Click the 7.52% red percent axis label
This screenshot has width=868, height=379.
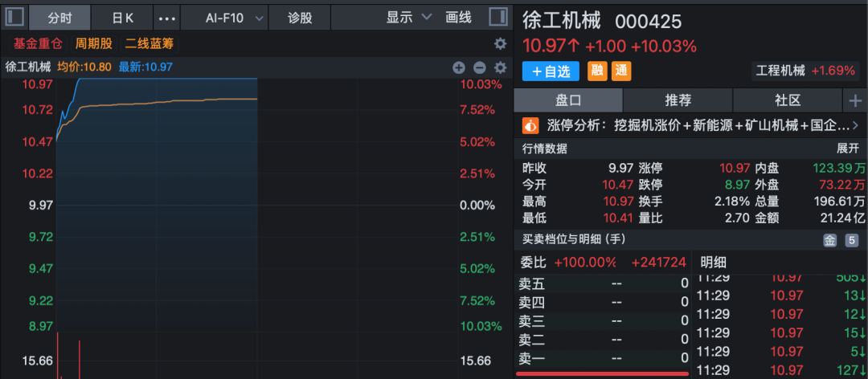tap(477, 109)
